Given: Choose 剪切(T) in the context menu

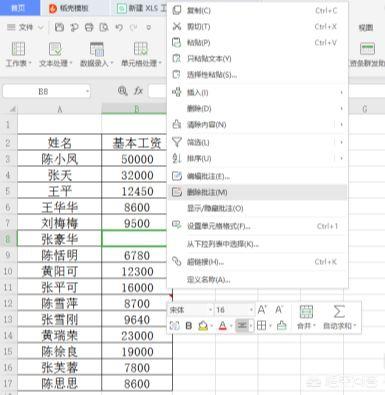Looking at the screenshot, I should (x=258, y=26).
